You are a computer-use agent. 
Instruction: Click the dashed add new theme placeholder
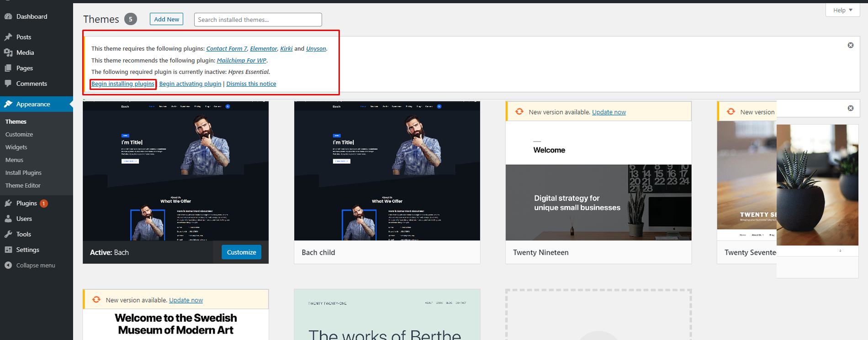[598, 314]
